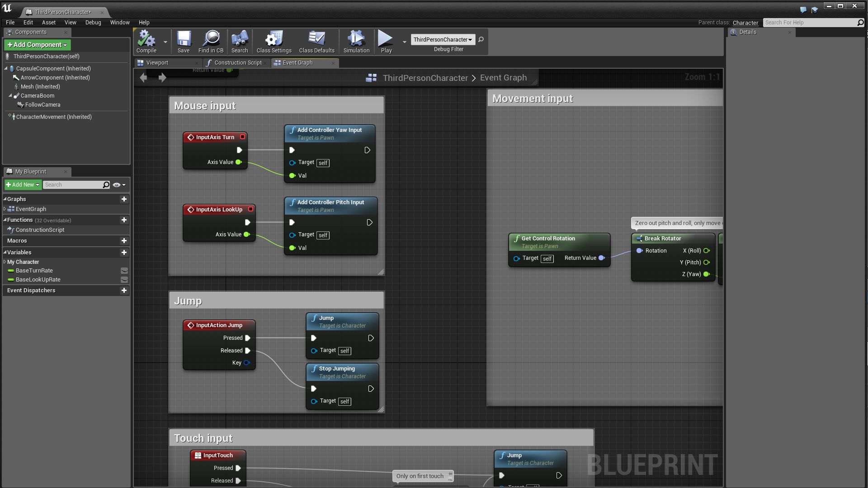Open Find in CB browser

point(211,41)
